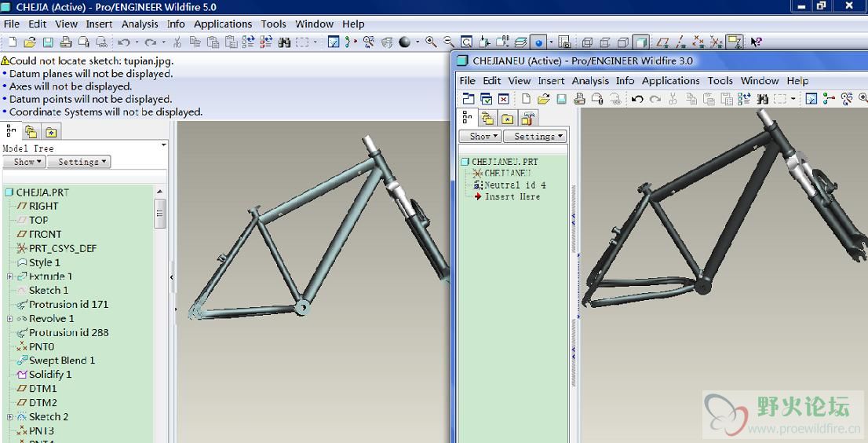Expand the Extrude 1 feature node
The width and height of the screenshot is (868, 443).
pos(10,276)
